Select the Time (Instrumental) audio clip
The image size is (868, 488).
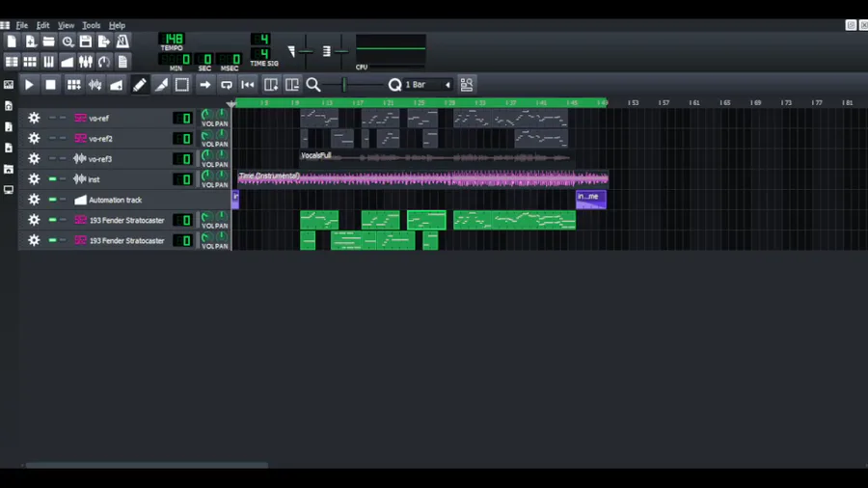tap(423, 179)
